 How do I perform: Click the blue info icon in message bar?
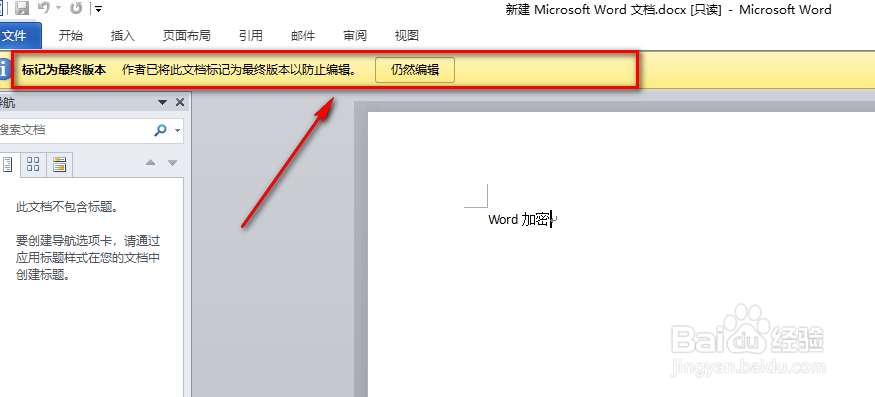point(4,70)
